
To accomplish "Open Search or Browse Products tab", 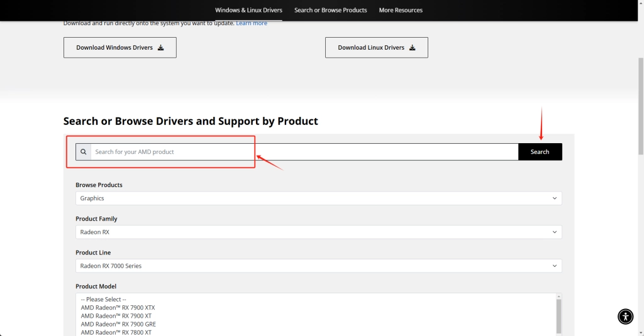I will 331,10.
